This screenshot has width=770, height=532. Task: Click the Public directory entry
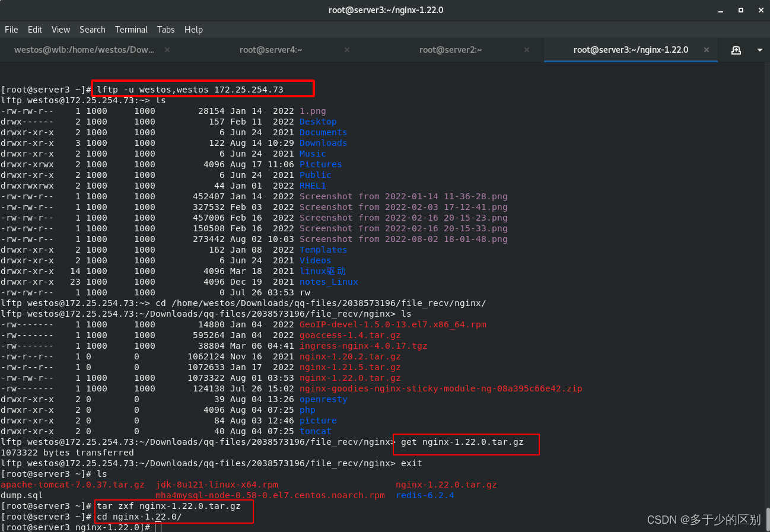click(316, 175)
